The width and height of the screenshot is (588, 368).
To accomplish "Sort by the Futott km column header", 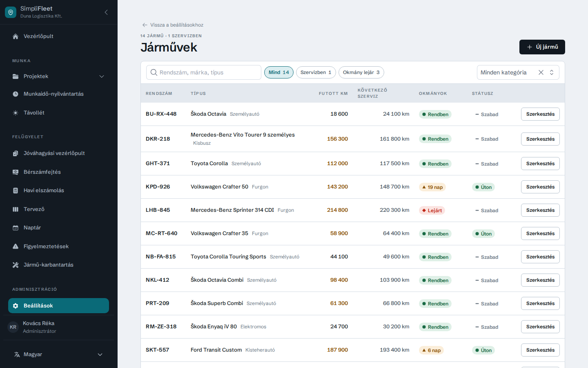I will pos(333,94).
